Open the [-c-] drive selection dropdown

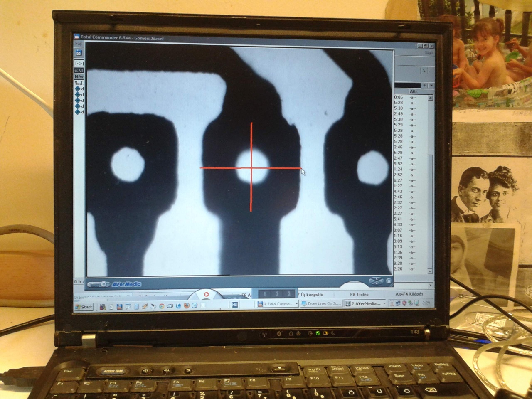coord(79,63)
